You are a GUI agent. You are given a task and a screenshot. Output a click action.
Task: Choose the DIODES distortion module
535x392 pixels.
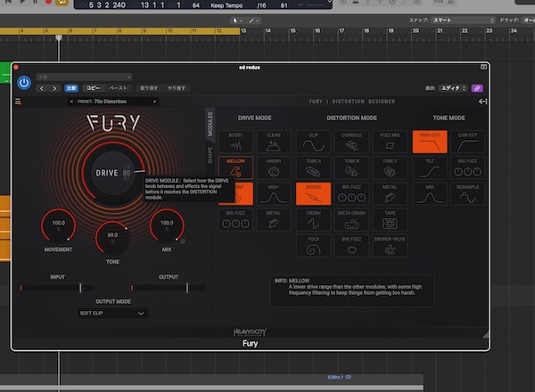tap(313, 193)
